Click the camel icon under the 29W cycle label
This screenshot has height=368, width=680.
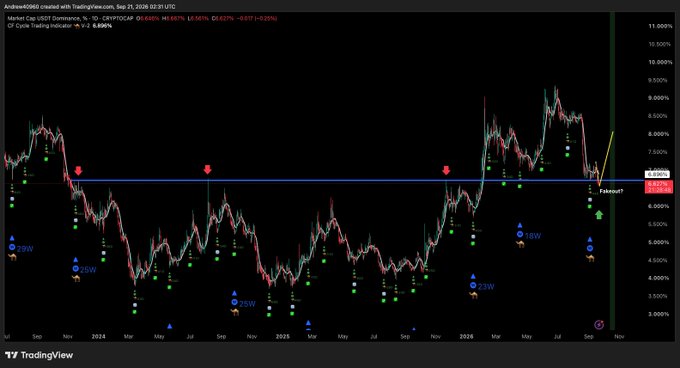coord(12,257)
